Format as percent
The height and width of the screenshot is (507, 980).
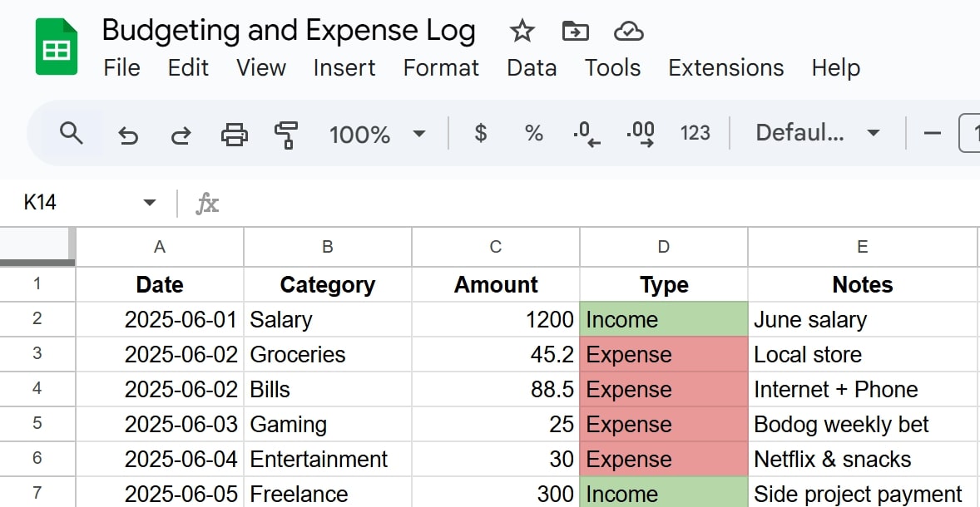533,133
